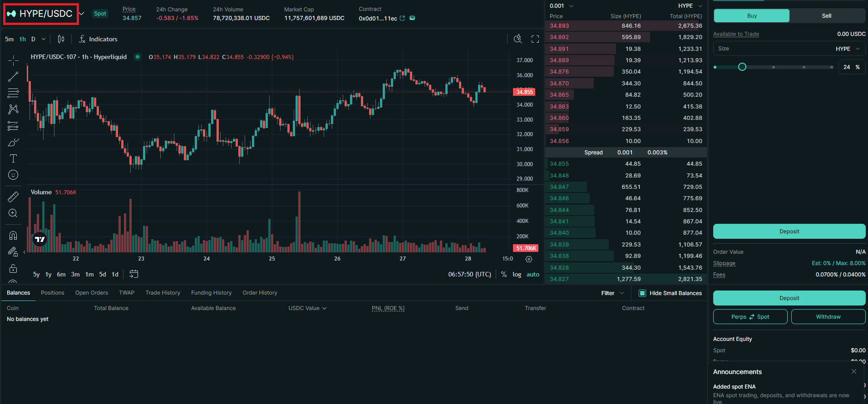
Task: Click the TradingView logo on chart
Action: [40, 239]
